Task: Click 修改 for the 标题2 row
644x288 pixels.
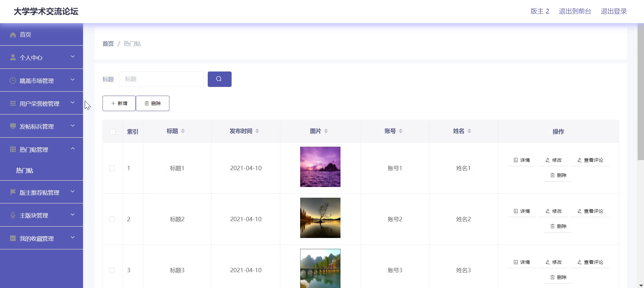Action: tap(554, 211)
